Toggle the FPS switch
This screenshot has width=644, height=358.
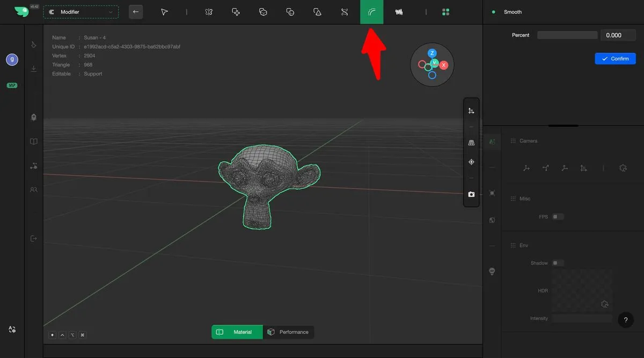pos(558,217)
